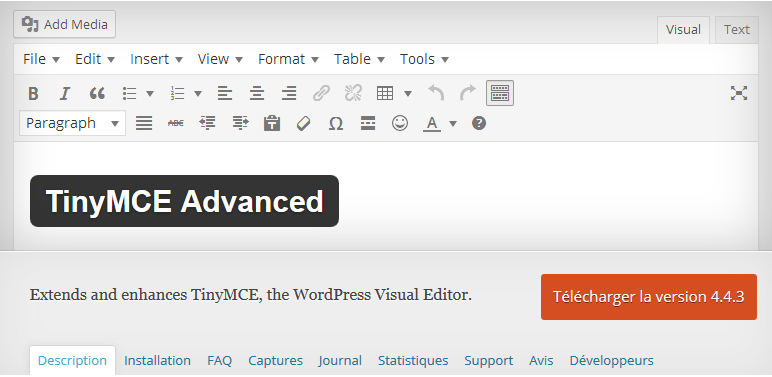Click the remove link icon
772x377 pixels.
(x=353, y=93)
